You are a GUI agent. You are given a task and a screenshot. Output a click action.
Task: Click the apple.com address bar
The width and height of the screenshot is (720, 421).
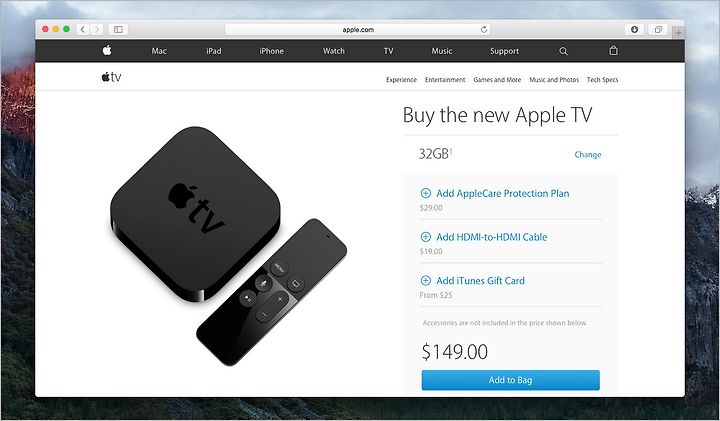358,29
